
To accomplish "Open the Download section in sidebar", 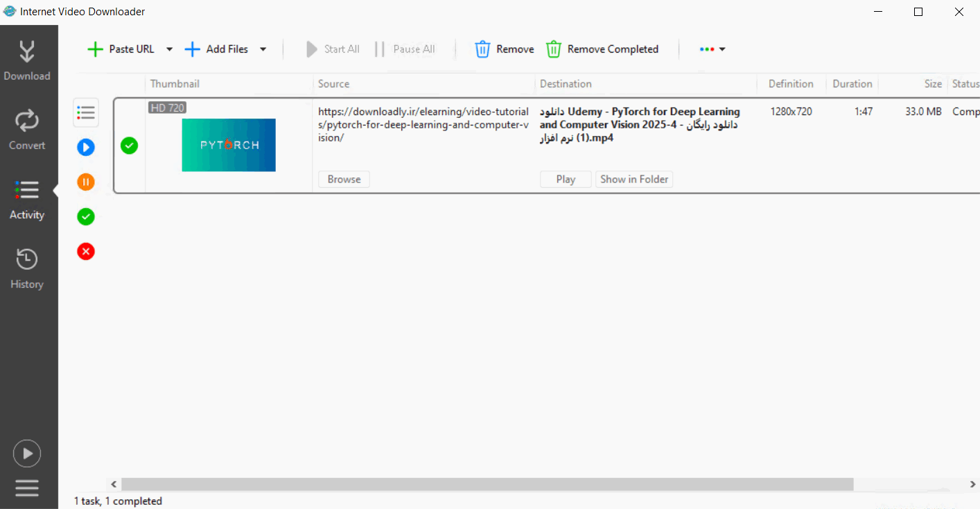I will click(x=27, y=60).
